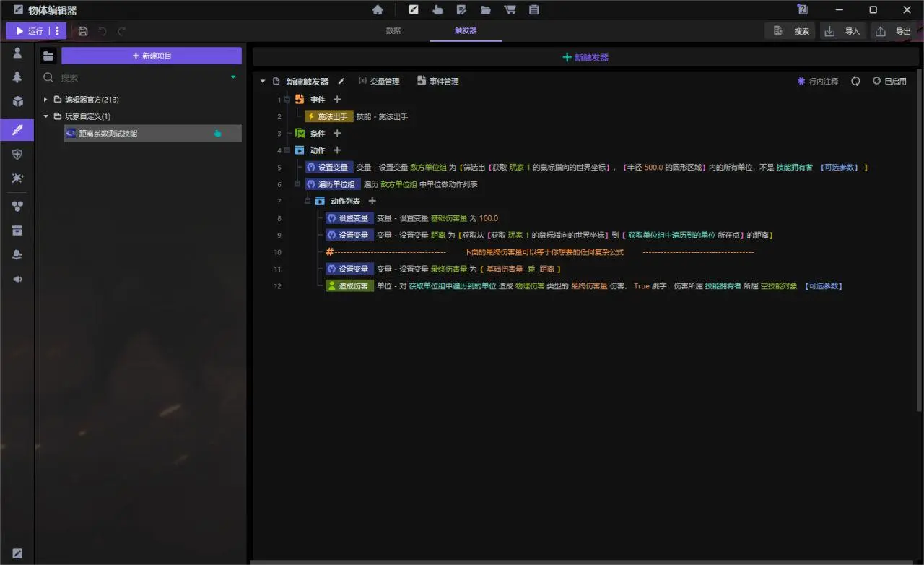Open the sound speaker icon in sidebar
Viewport: 924px width, 565px height.
[x=17, y=279]
